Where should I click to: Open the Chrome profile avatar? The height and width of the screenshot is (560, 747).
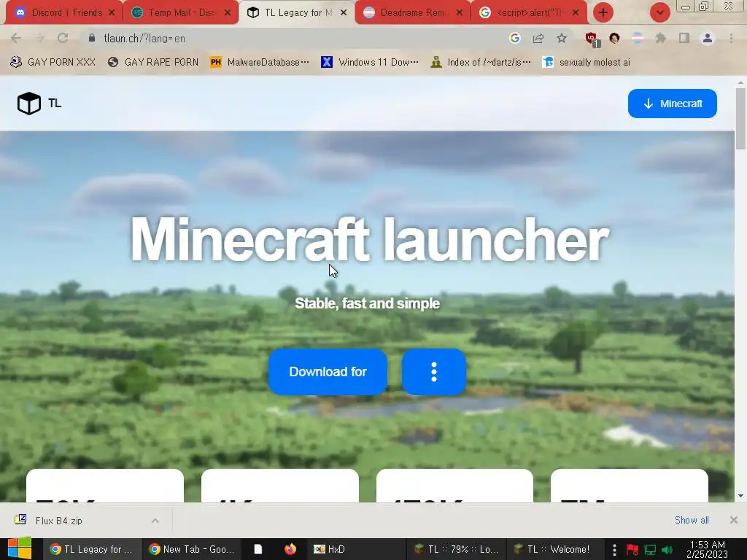pyautogui.click(x=708, y=38)
